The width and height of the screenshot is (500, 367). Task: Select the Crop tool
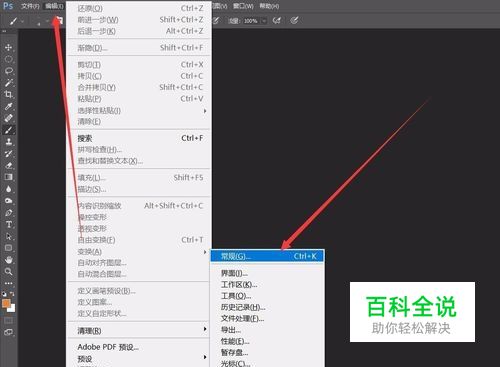[x=9, y=95]
